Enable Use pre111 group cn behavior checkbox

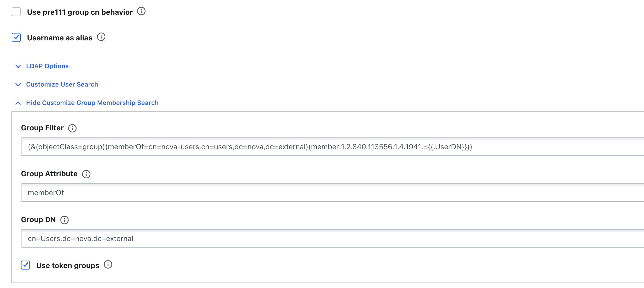click(x=16, y=12)
